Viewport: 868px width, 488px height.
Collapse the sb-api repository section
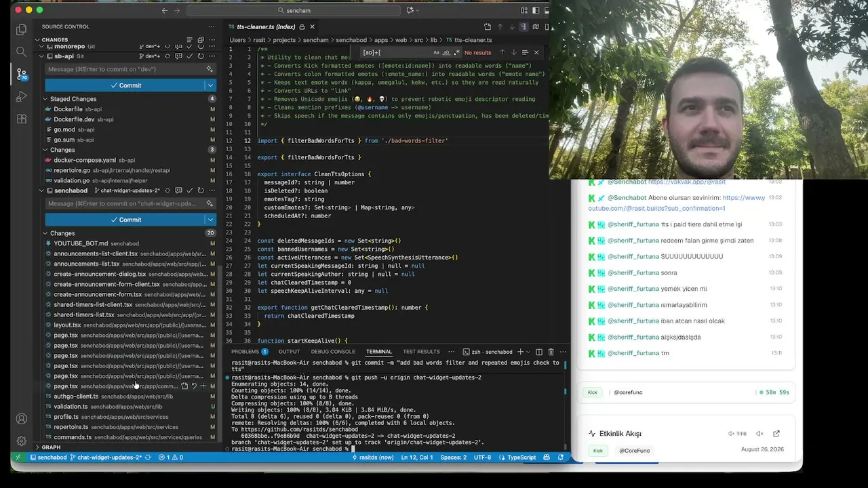click(41, 56)
